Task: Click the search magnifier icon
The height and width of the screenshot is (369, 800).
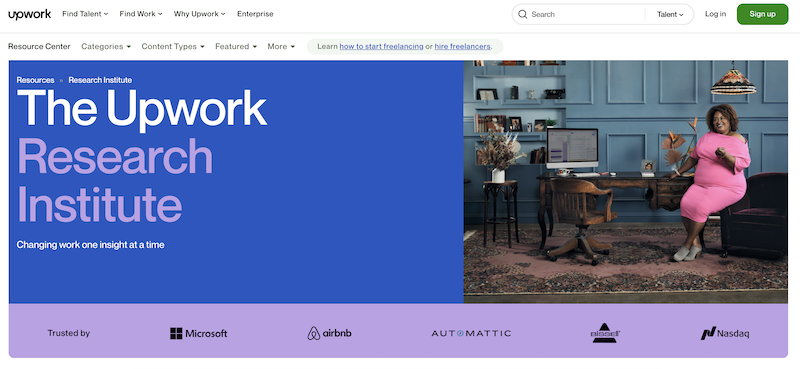Action: tap(522, 14)
